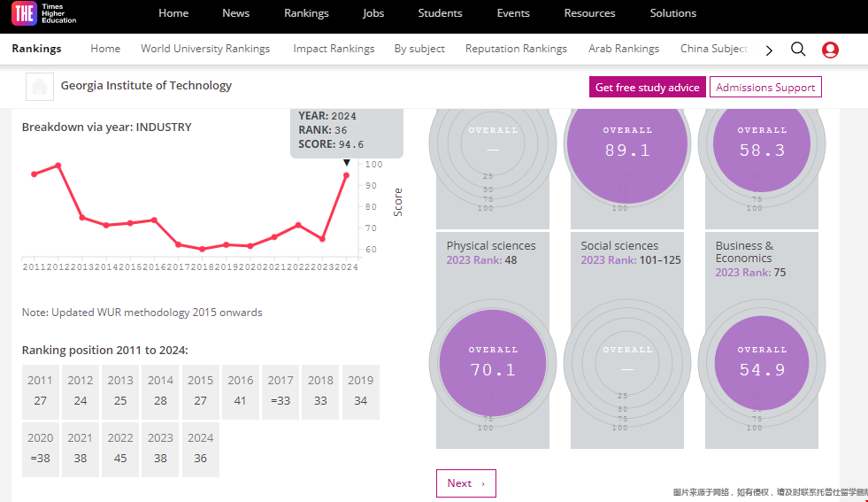This screenshot has height=502, width=868.
Task: Click the Business & Economics 54.9 score circle
Action: coord(762,363)
